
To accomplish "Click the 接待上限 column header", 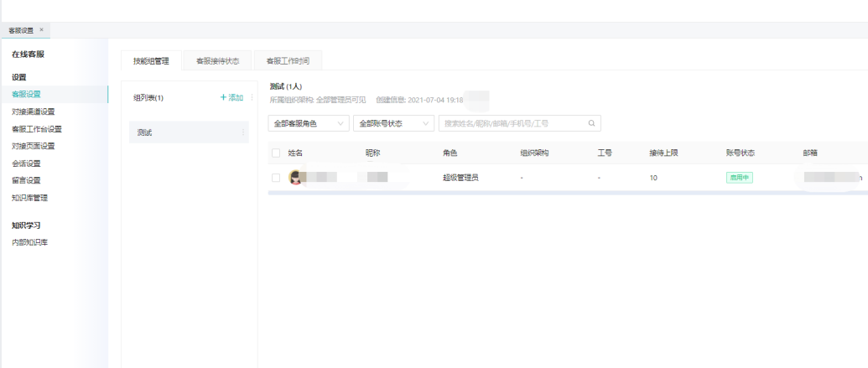I will 663,153.
